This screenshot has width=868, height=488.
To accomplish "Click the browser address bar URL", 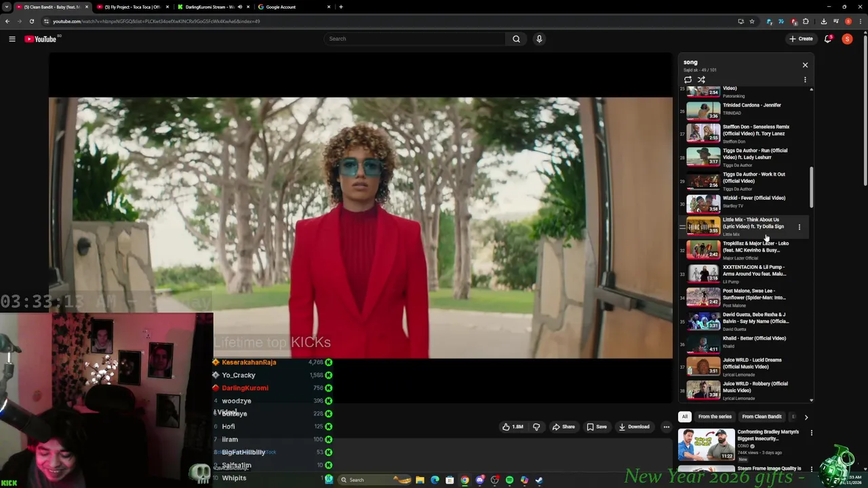I will pos(156,21).
